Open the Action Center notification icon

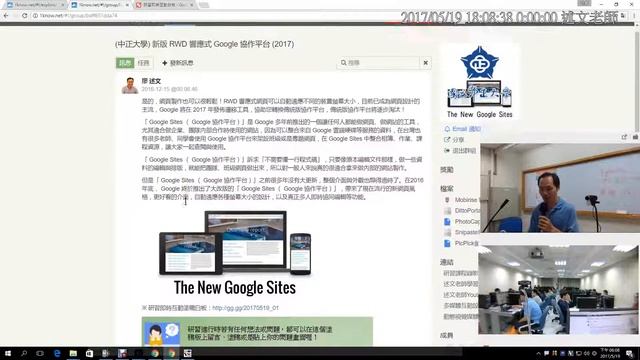coord(630,353)
